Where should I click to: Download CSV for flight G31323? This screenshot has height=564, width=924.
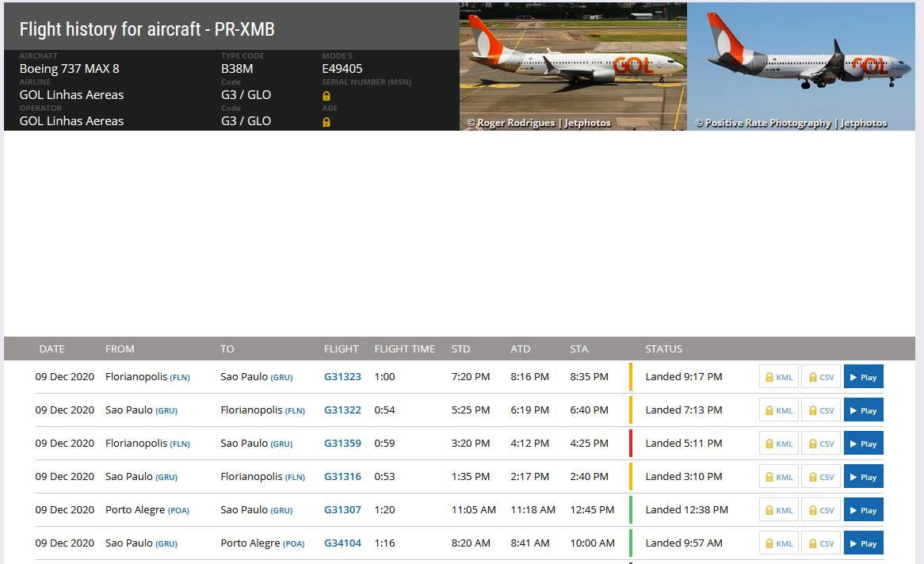[x=821, y=377]
